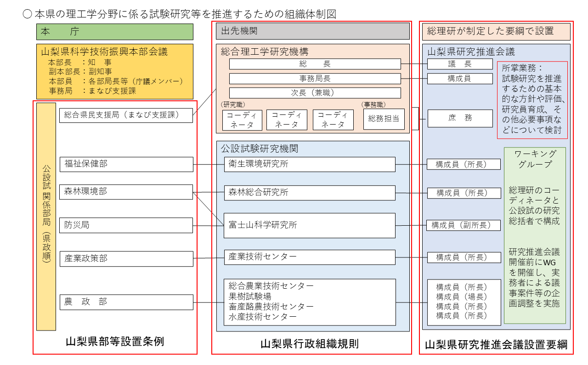Click the 衛生環境研究所 box
Image resolution: width=588 pixels, height=365 pixels.
click(309, 164)
